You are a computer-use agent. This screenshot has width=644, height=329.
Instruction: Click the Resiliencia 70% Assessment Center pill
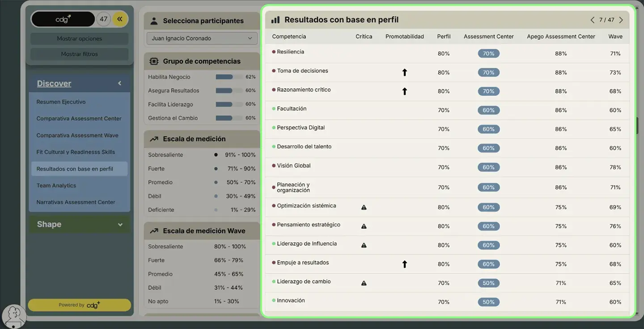click(488, 54)
